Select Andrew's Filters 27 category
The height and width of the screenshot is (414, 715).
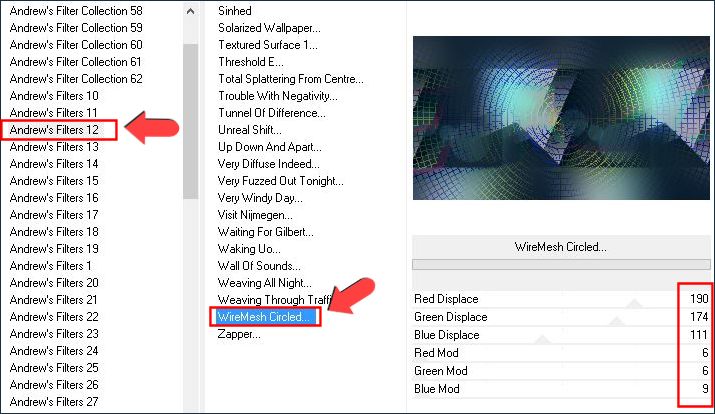(54, 402)
